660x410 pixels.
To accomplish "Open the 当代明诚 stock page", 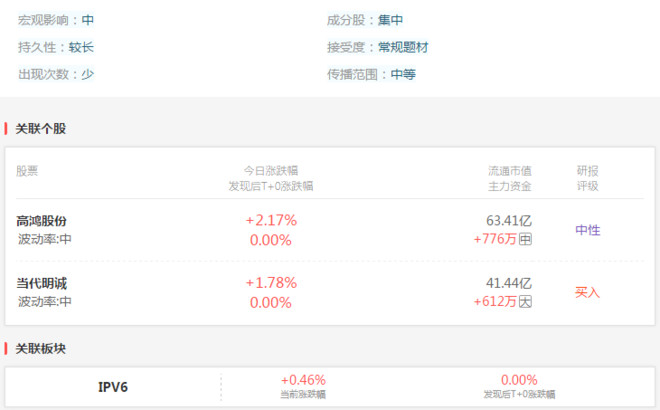I will [x=42, y=283].
